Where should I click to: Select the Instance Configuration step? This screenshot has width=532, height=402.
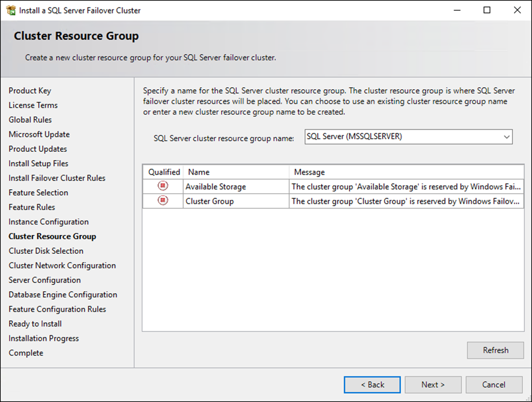click(48, 222)
